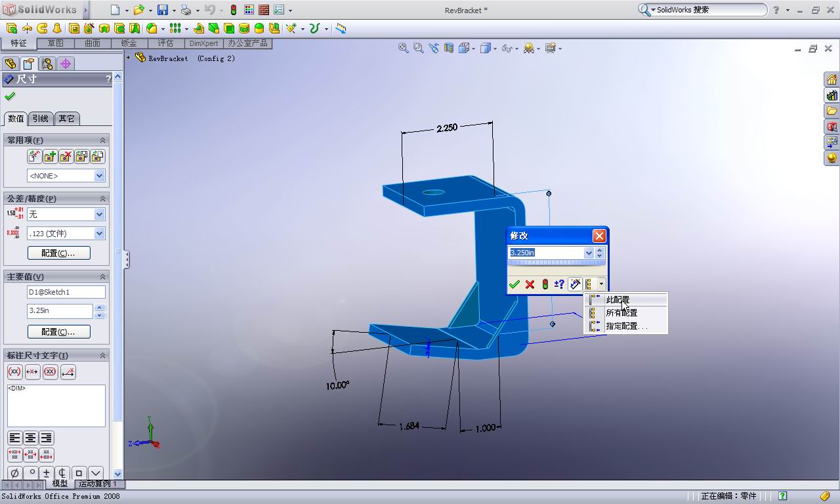Click the Dome feature icon
The height and width of the screenshot is (504, 840).
click(259, 28)
